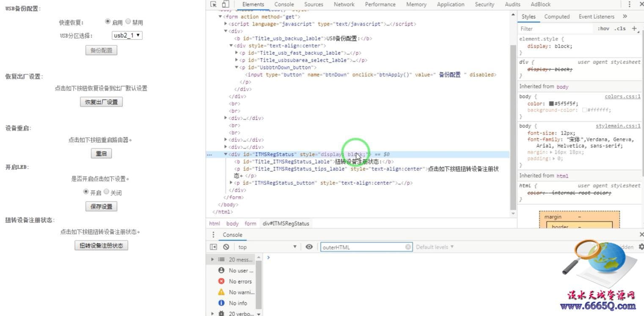The image size is (644, 316).
Task: Open the console settings gear icon
Action: 641,247
